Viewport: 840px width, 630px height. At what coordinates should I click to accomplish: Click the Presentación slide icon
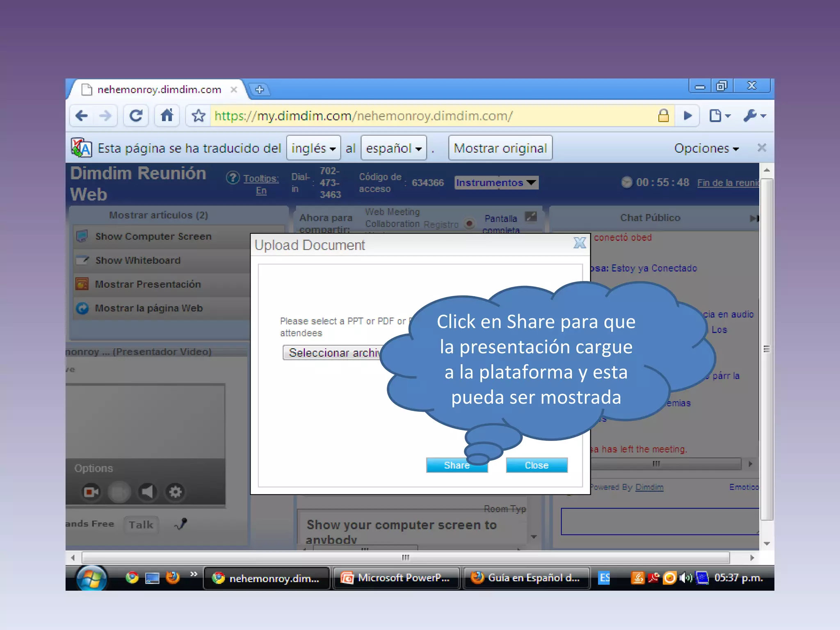click(x=82, y=284)
